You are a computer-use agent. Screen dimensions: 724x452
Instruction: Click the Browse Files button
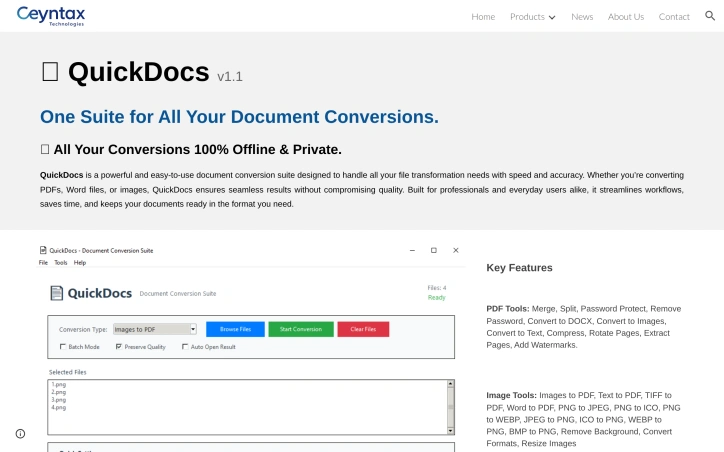tap(235, 329)
